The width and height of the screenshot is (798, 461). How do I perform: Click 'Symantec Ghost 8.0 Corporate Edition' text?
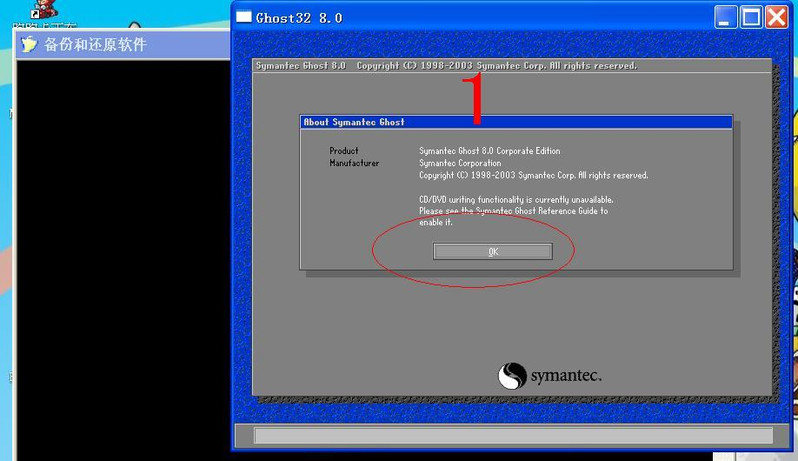tap(489, 151)
